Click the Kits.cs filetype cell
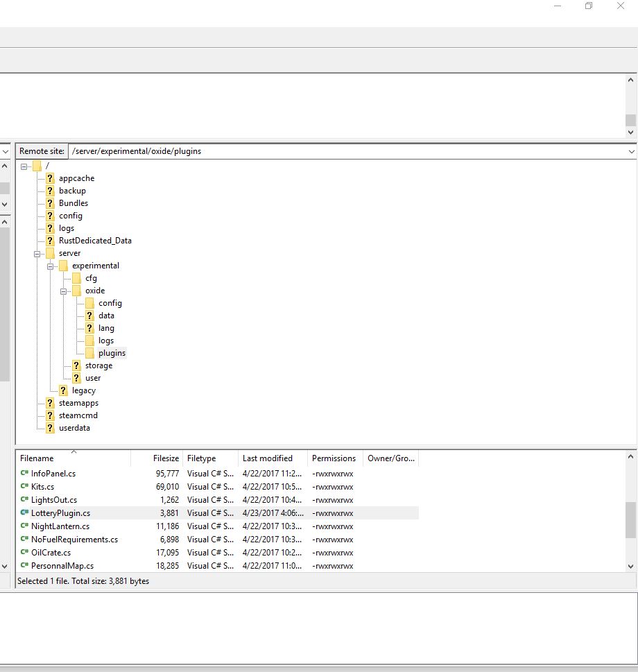 [x=210, y=487]
